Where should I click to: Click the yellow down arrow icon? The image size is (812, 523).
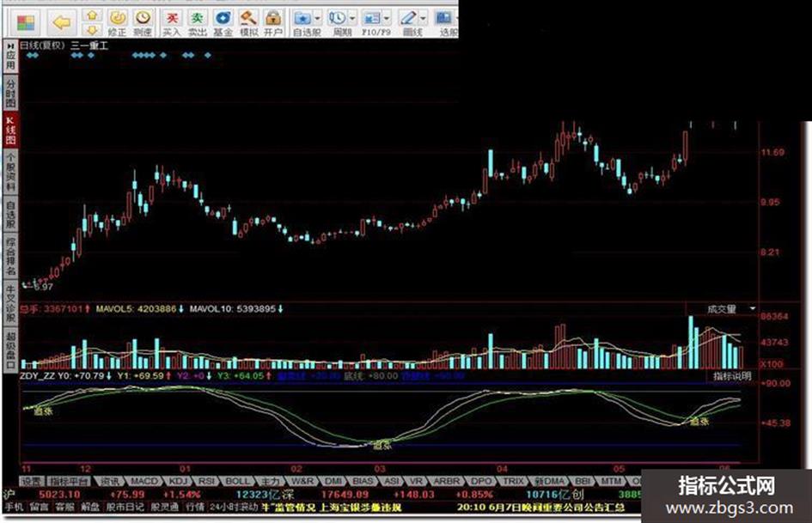(92, 30)
